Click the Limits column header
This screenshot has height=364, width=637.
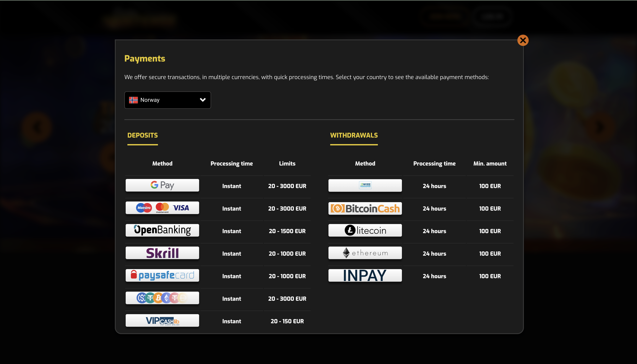287,164
